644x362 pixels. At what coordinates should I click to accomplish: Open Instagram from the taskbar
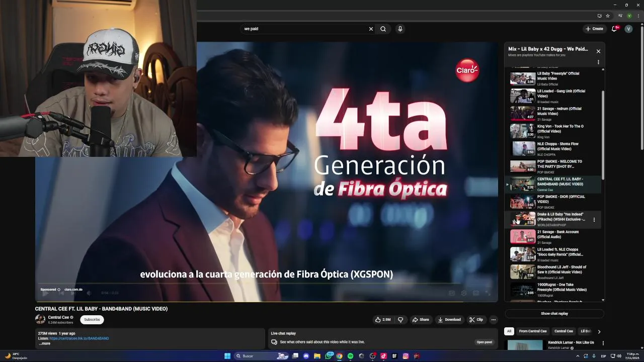click(406, 356)
